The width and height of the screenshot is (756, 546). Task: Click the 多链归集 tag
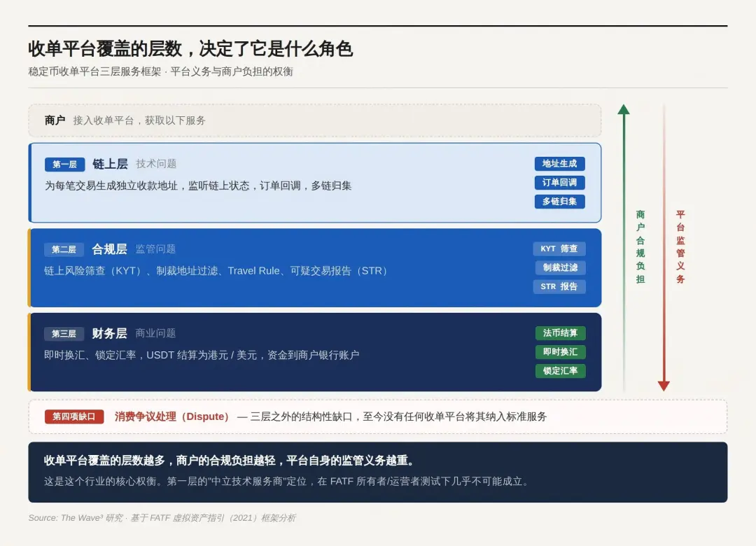pos(559,202)
